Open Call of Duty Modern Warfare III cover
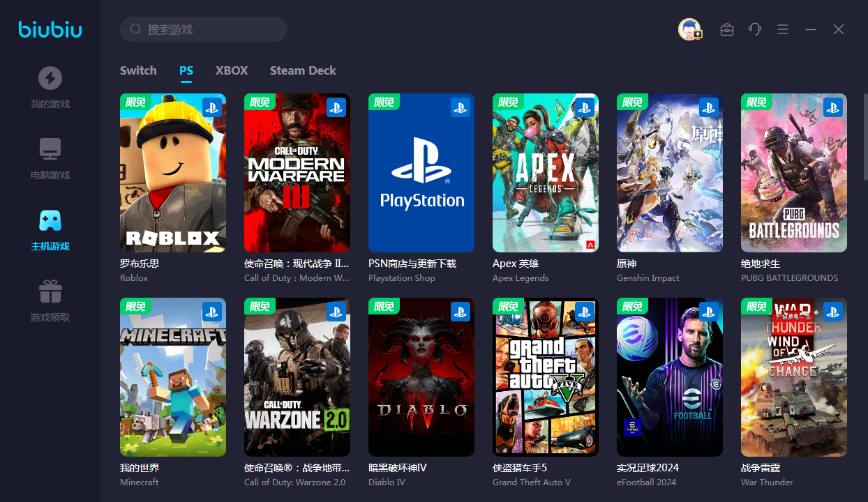 tap(297, 173)
